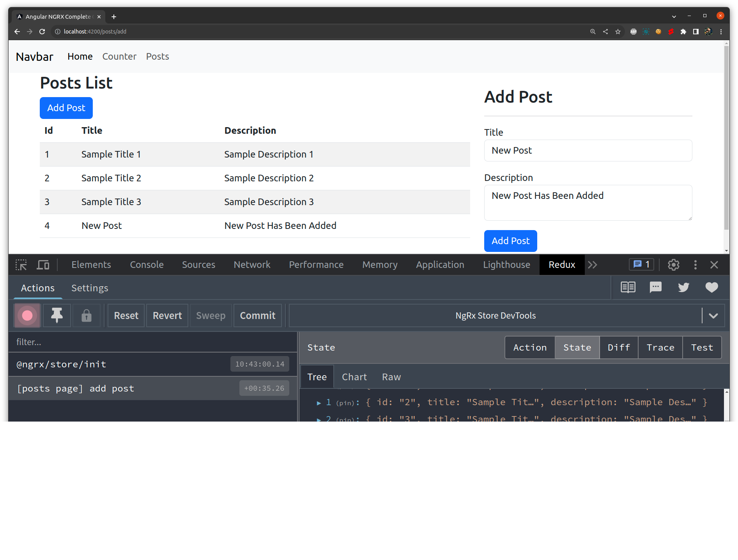Select the Diff view toggle
The width and height of the screenshot is (738, 560).
coord(618,347)
